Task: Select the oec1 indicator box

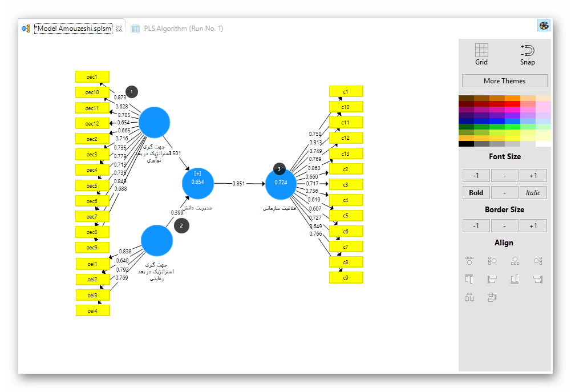Action: 92,77
